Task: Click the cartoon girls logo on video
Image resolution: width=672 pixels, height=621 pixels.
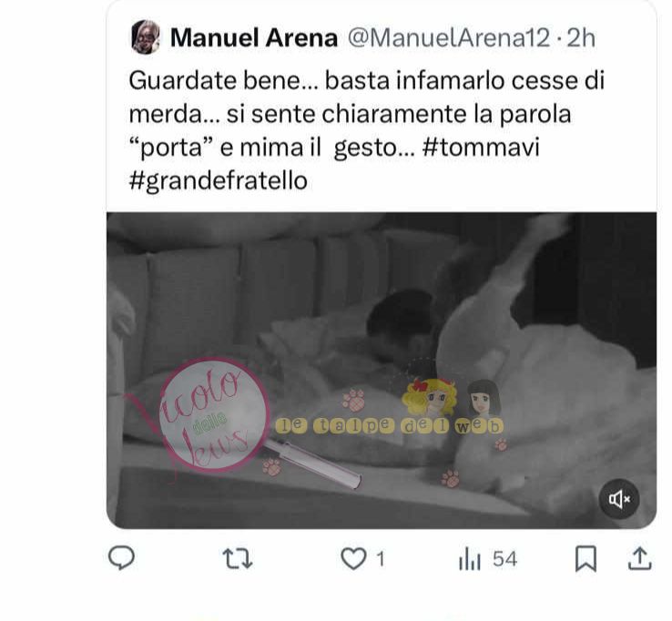Action: coord(451,397)
